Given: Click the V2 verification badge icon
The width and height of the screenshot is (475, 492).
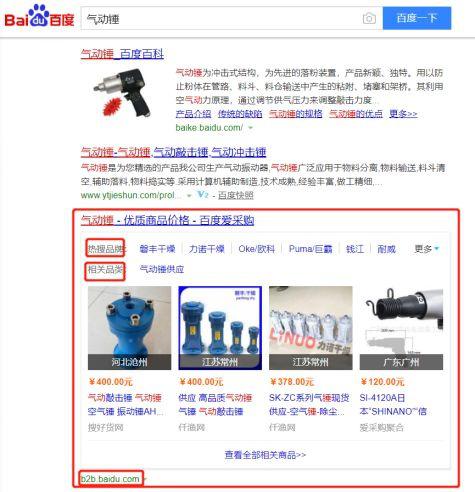Looking at the screenshot, I should 203,195.
